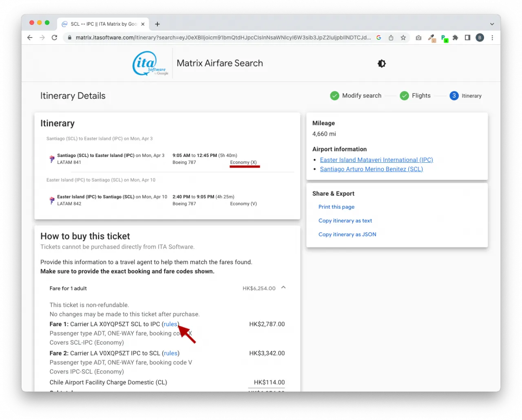Reload the current page
Image resolution: width=522 pixels, height=420 pixels.
54,38
